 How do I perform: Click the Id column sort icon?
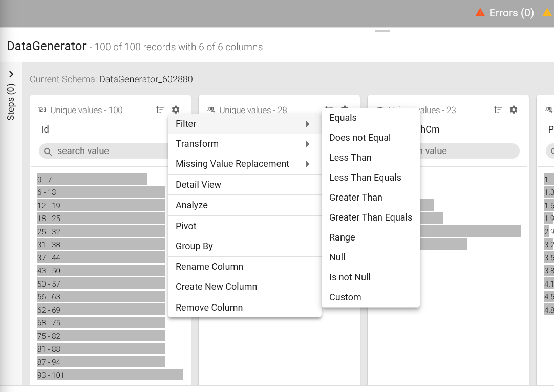pos(160,110)
